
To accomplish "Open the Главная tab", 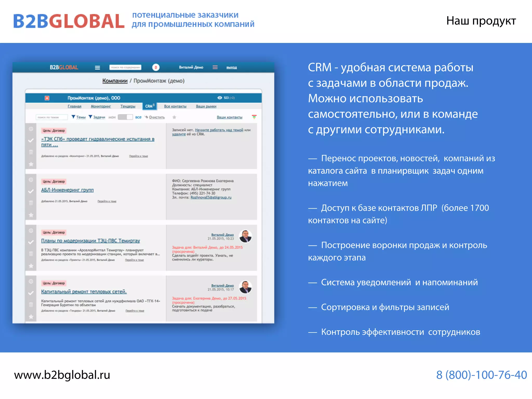I will [x=75, y=106].
